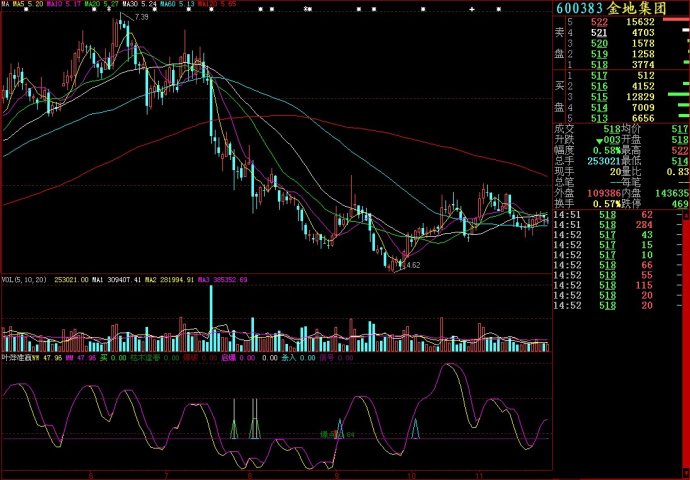The width and height of the screenshot is (690, 480).
Task: Click sell level 5 price 522
Action: (599, 22)
